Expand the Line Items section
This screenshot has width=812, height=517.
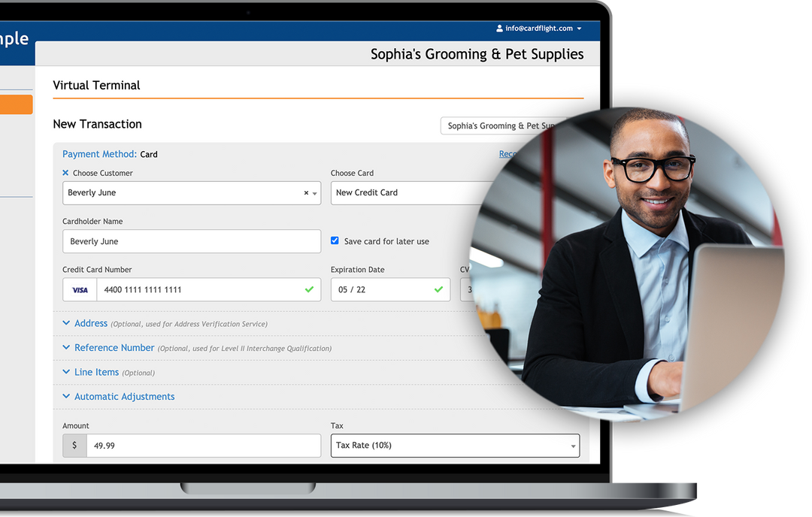96,372
